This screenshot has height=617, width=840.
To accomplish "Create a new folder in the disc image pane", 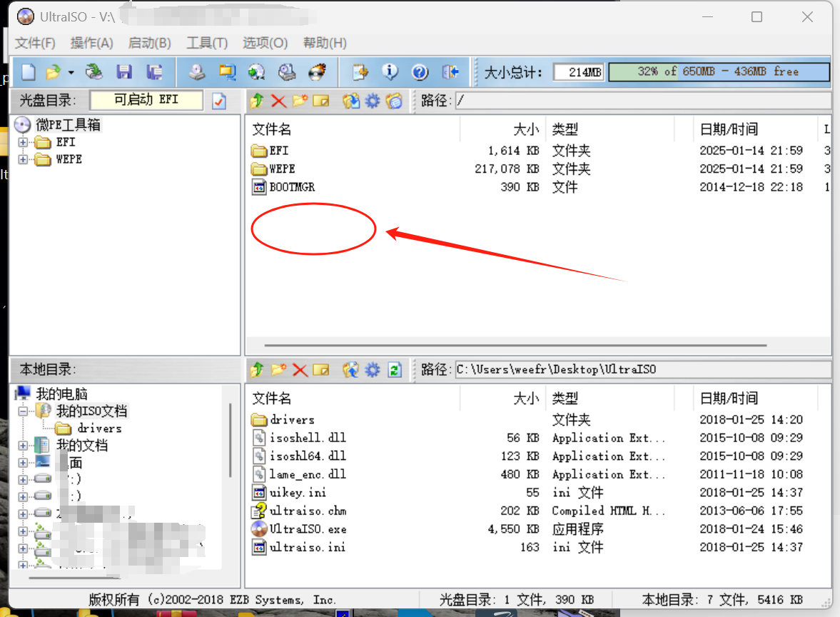I will [300, 100].
